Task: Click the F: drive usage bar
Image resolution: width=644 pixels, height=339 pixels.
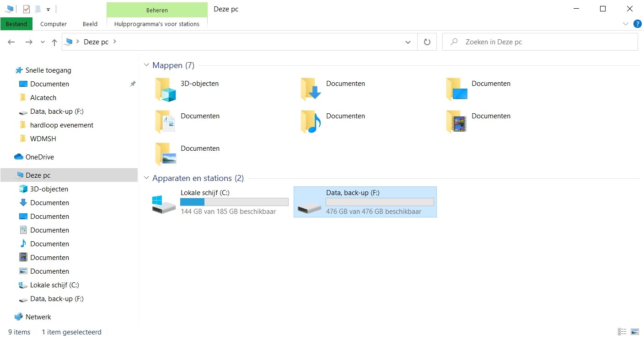Action: click(380, 202)
